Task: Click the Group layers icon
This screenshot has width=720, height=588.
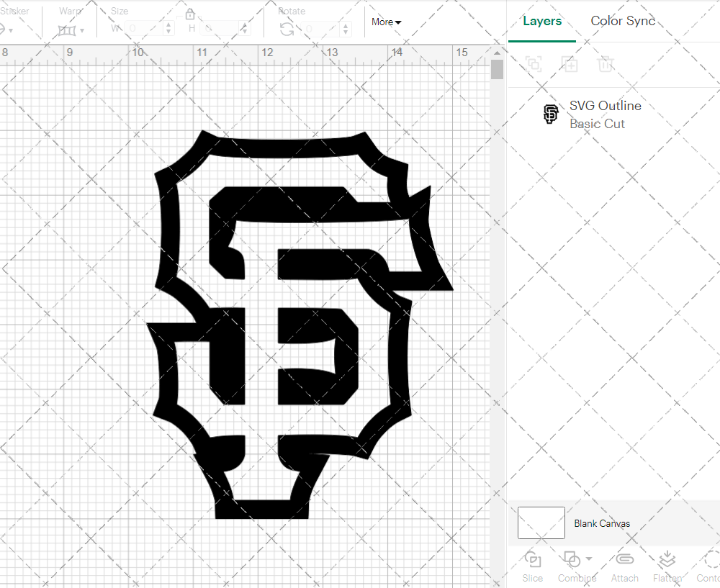Action: click(533, 64)
